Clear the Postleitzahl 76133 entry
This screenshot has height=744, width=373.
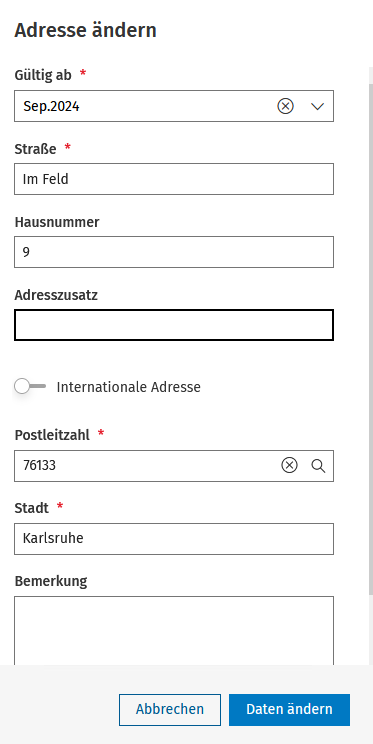coord(289,466)
